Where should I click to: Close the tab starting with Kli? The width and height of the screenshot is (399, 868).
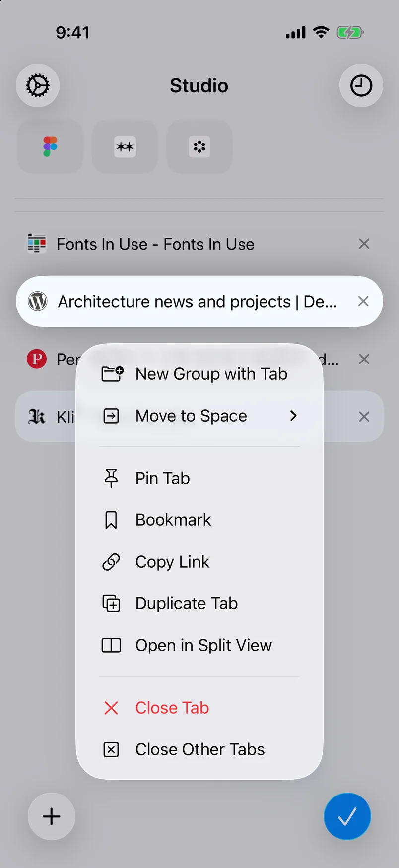[364, 416]
